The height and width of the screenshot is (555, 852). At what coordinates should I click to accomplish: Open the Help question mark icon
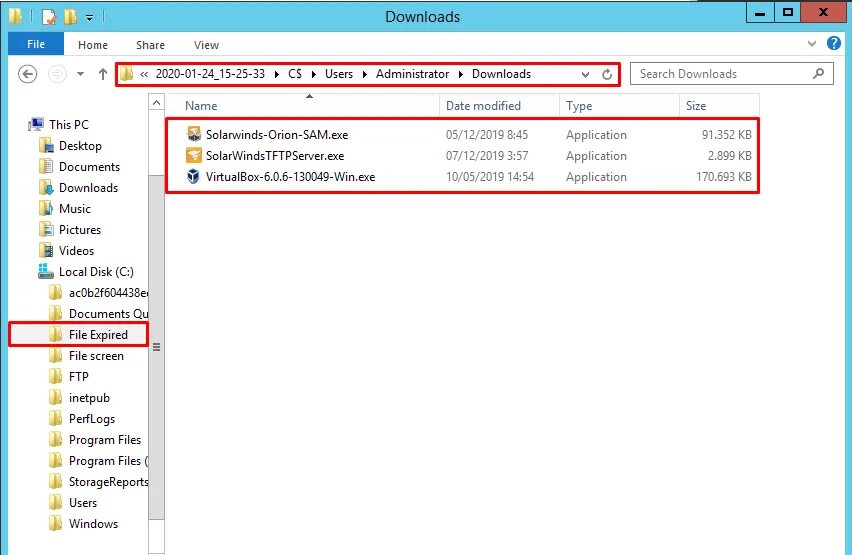[x=834, y=43]
